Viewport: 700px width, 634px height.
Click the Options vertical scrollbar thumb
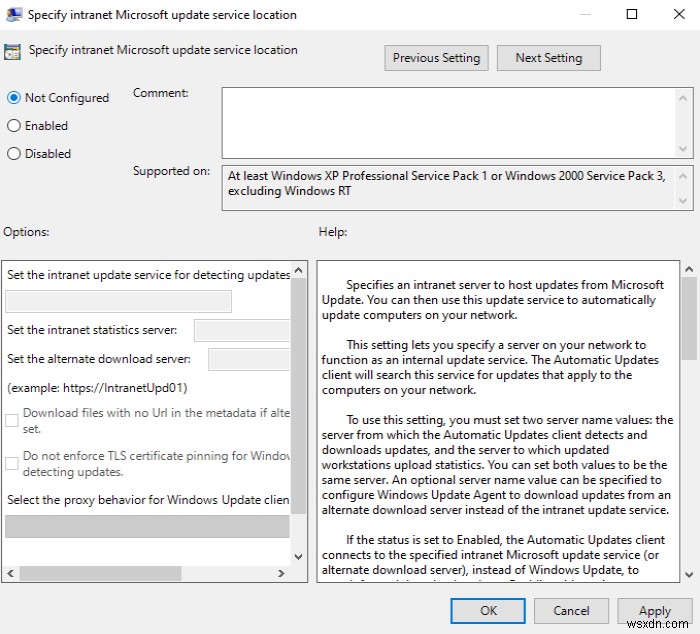299,396
